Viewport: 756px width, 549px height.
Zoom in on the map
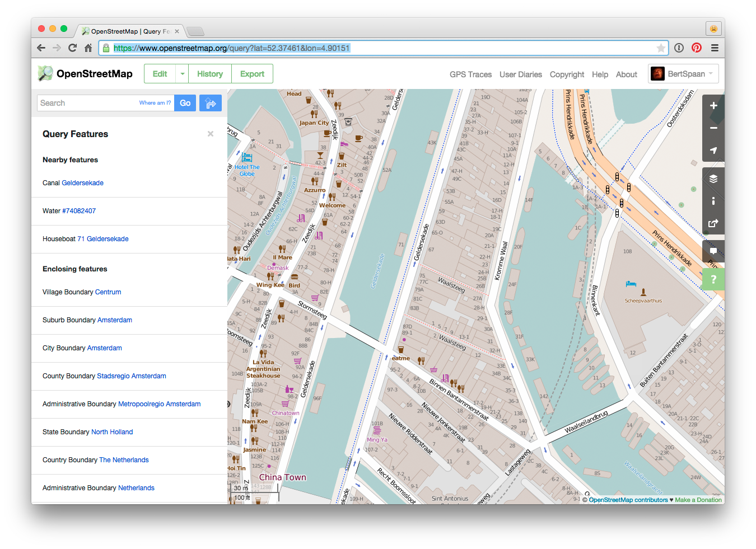coord(713,105)
